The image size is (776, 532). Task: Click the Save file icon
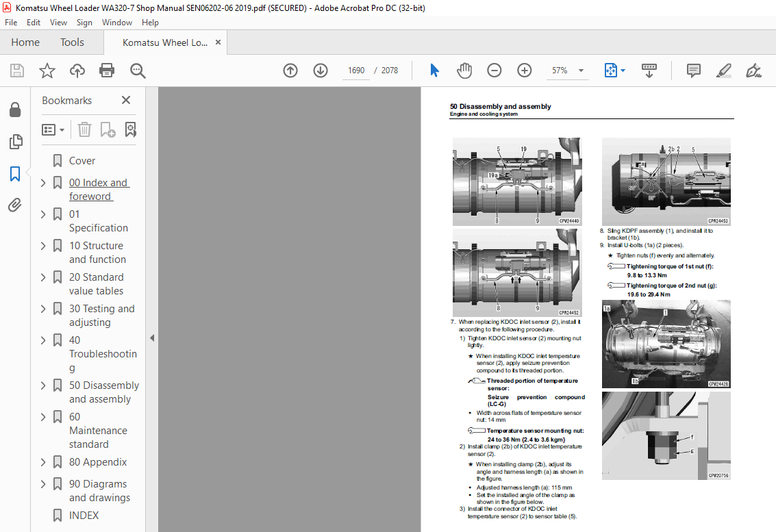tap(17, 71)
